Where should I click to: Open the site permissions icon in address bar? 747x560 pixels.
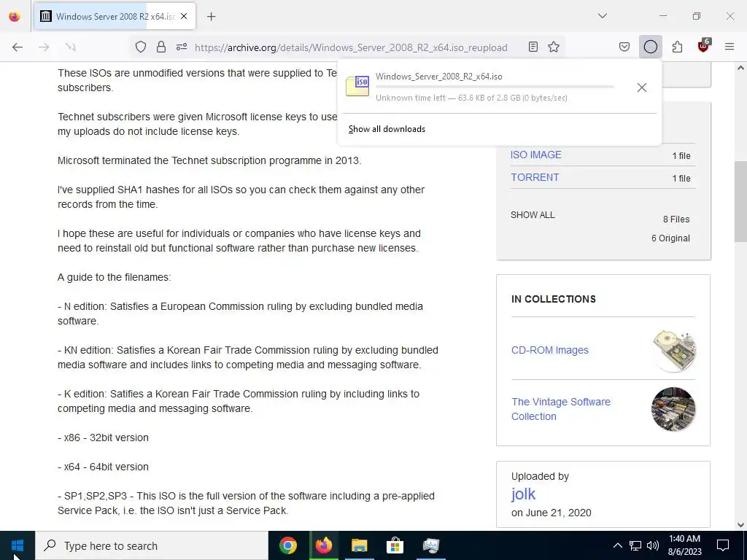182,47
